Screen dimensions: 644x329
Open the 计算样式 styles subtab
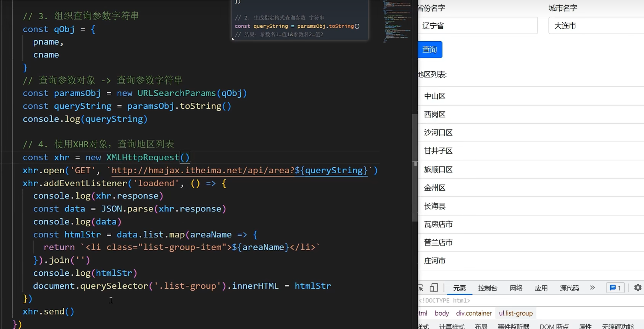452,326
